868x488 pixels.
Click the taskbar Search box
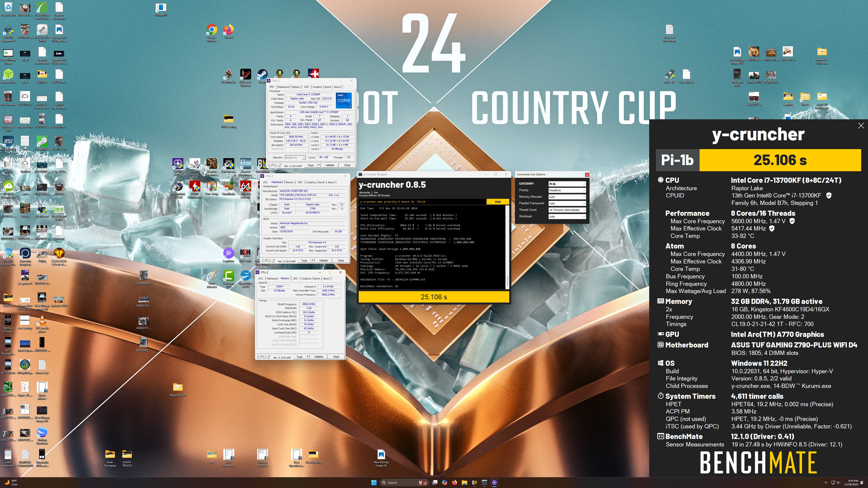pyautogui.click(x=404, y=482)
